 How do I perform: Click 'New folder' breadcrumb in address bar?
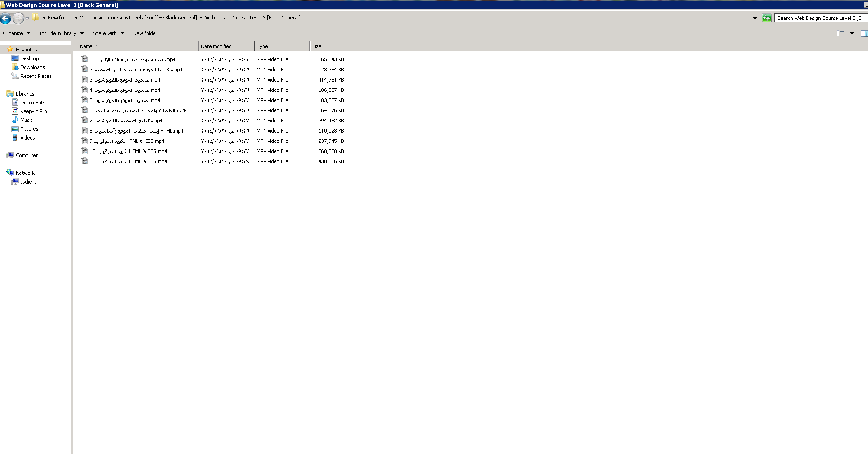pyautogui.click(x=60, y=18)
